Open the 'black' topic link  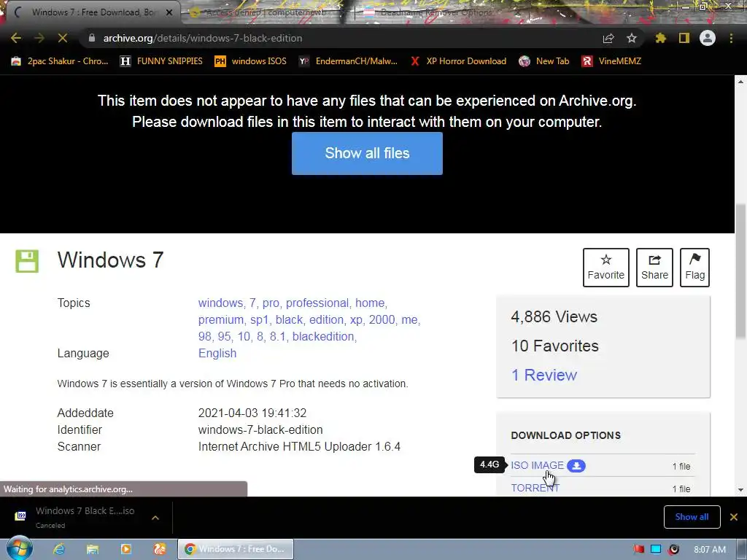point(289,319)
